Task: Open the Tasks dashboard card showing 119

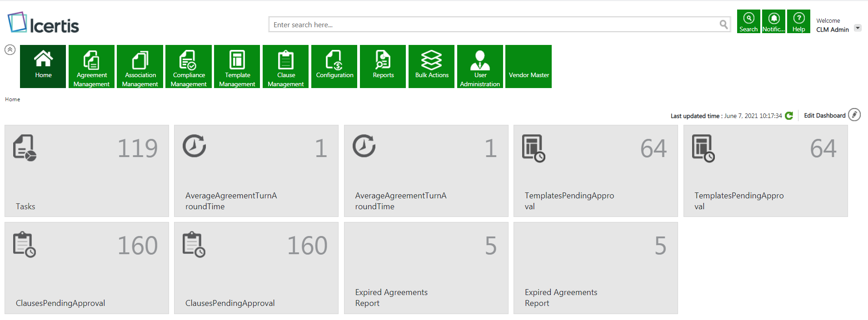Action: click(x=86, y=171)
